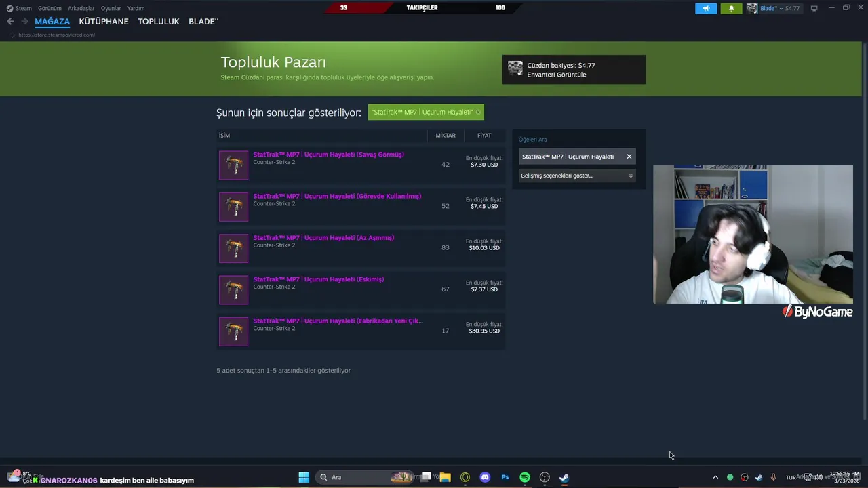Click the Blade profile avatar
Image resolution: width=868 pixels, height=488 pixels.
pos(752,8)
